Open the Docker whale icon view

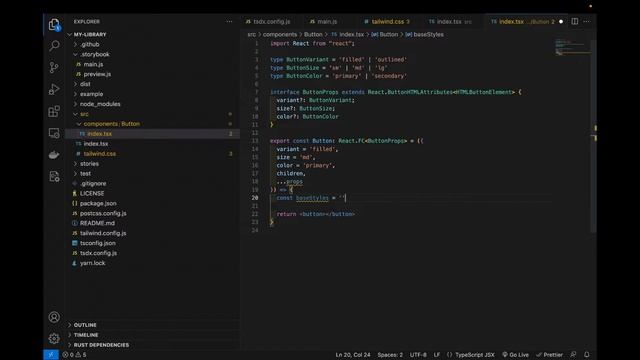pos(54,155)
